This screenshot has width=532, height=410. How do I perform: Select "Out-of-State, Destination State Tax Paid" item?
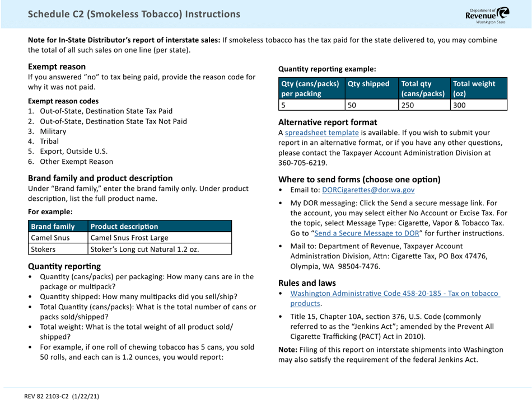[106, 111]
